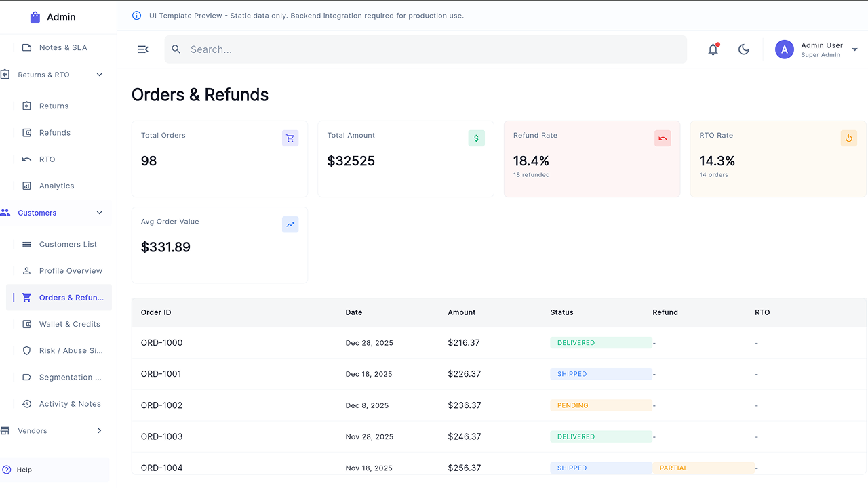Viewport: 868px width, 488px height.
Task: Click the Help button
Action: 55,470
